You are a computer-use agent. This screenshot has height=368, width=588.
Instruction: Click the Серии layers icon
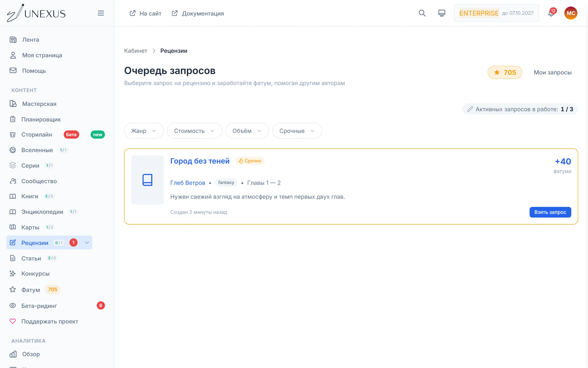pyautogui.click(x=13, y=165)
